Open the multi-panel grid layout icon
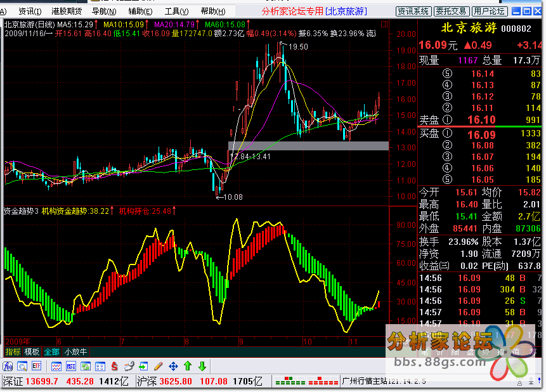 (x=100, y=366)
